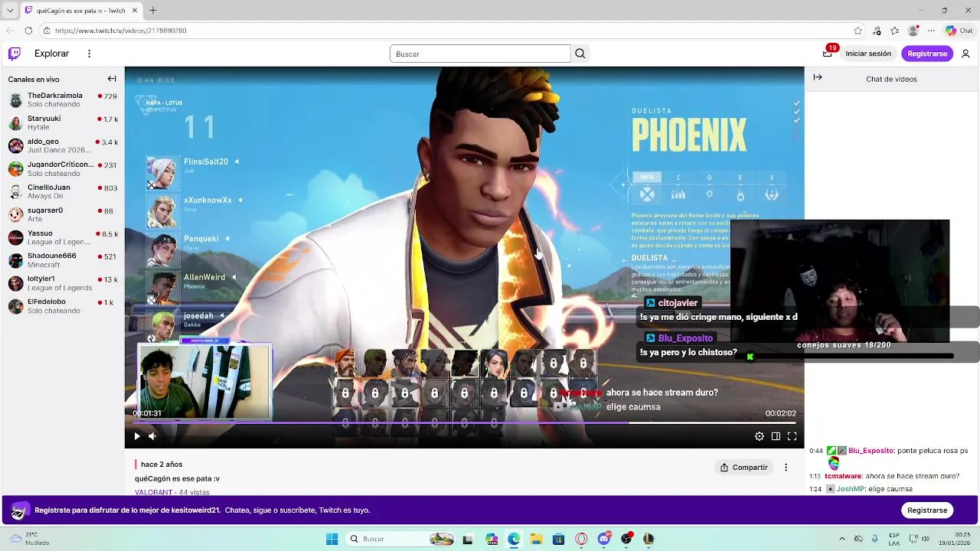Open Microsoft Store from taskbar
This screenshot has height=551, width=980.
click(x=558, y=539)
